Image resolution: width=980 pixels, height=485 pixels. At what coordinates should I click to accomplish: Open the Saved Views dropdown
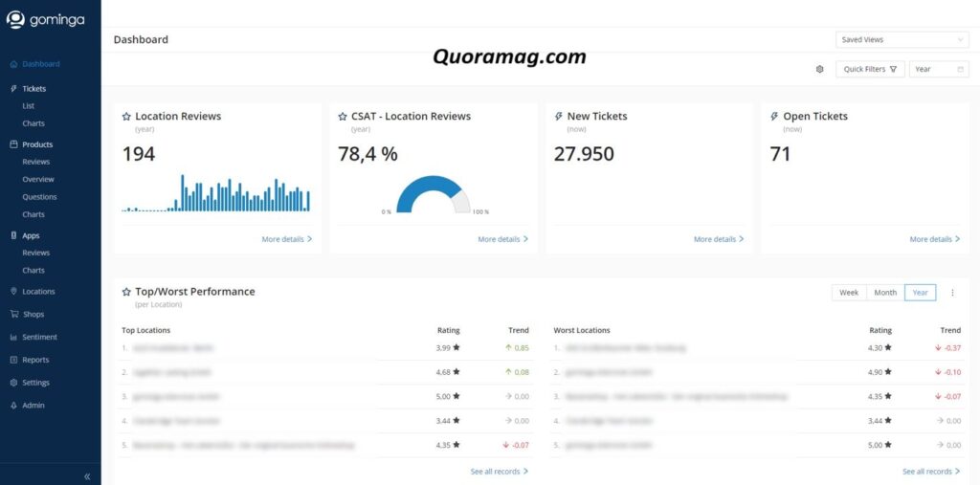coord(902,40)
